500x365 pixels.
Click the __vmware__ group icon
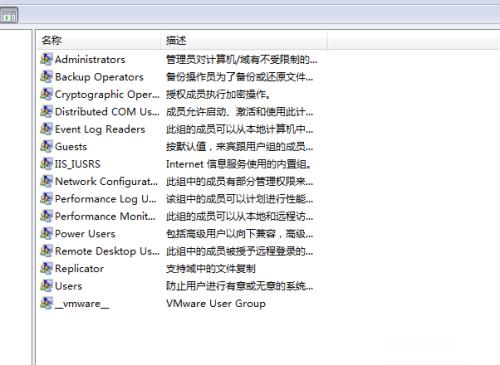(x=46, y=303)
